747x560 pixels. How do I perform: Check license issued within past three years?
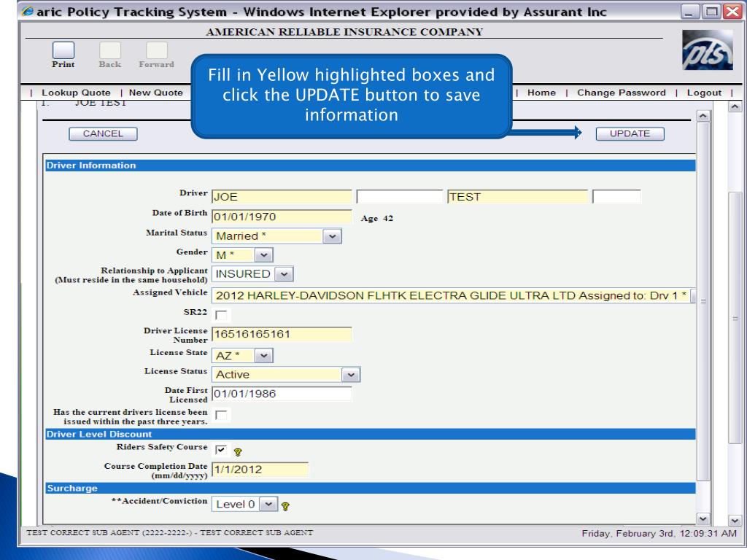pos(221,415)
